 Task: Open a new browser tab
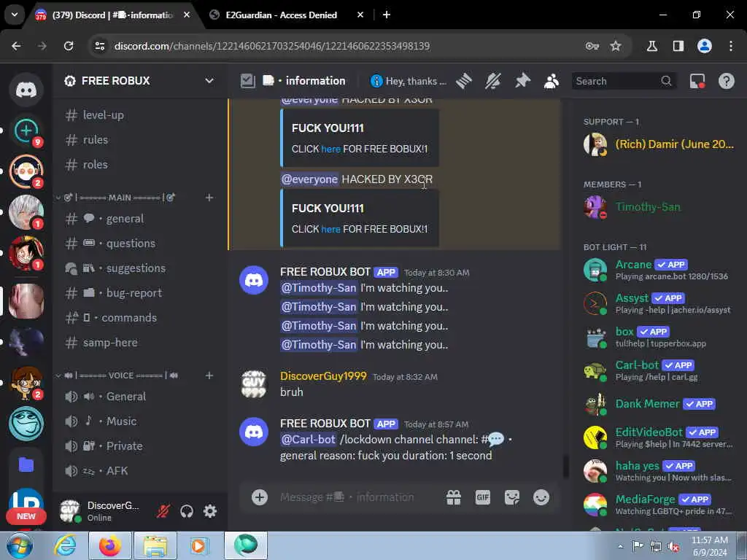(387, 15)
